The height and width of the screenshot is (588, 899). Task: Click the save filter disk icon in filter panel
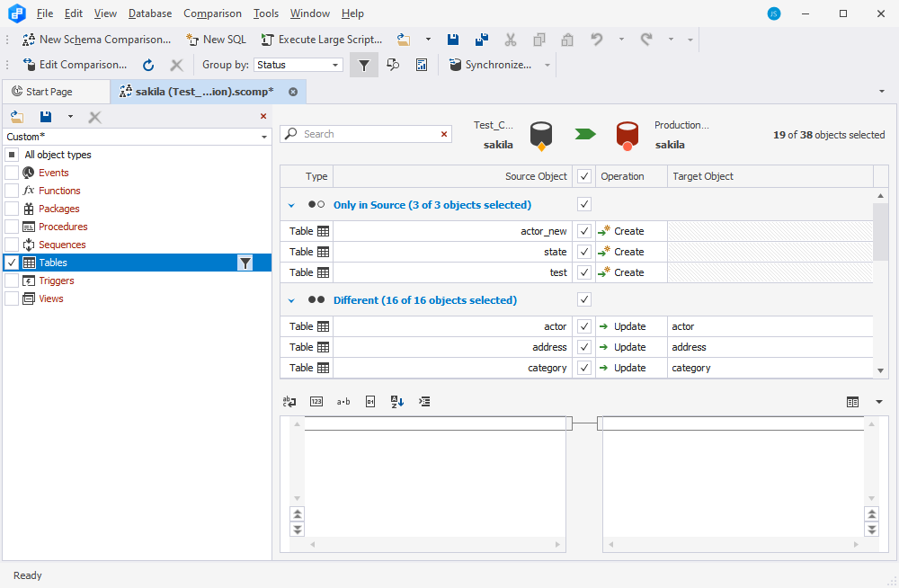coord(46,117)
